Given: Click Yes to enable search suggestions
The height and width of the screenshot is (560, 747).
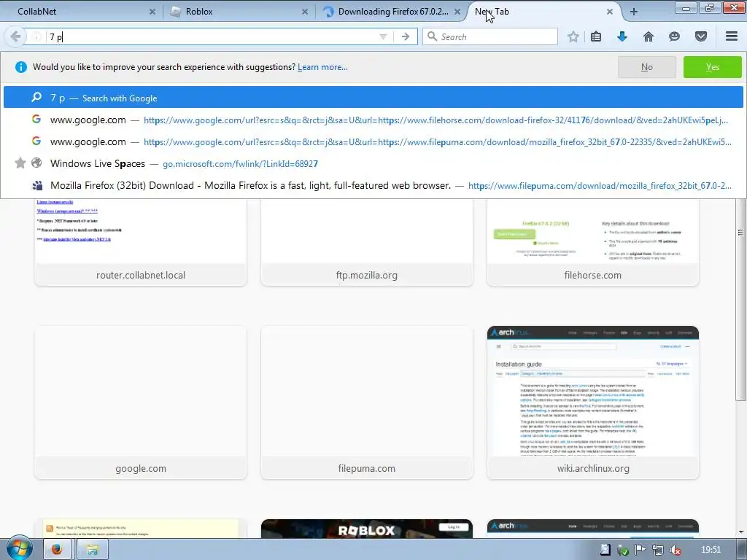Looking at the screenshot, I should (x=712, y=67).
